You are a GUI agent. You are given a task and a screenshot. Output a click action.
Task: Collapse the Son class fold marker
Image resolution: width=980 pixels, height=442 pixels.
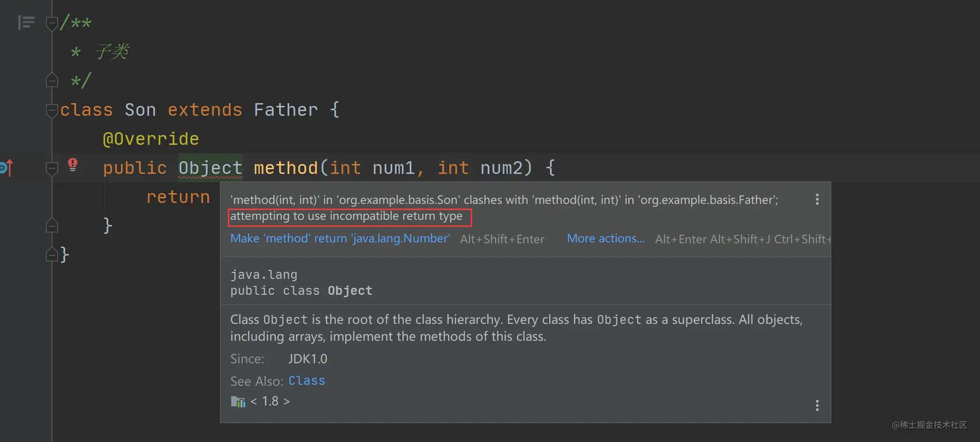(x=52, y=111)
